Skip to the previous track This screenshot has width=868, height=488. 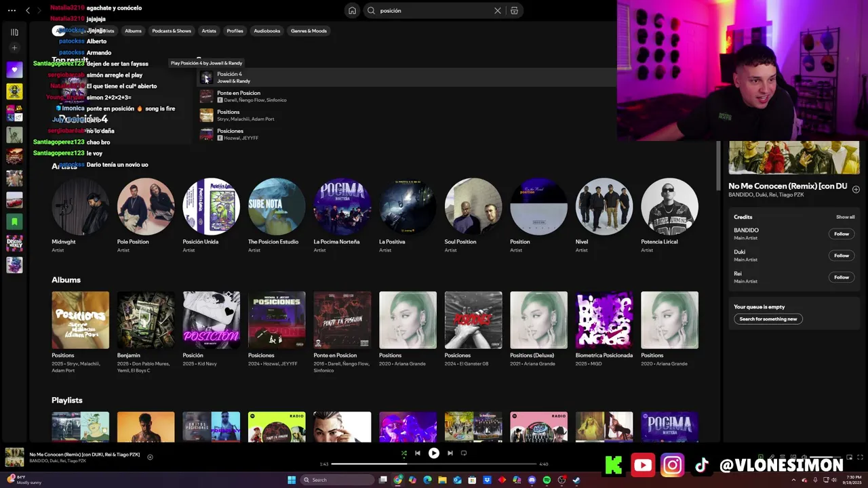click(x=418, y=453)
